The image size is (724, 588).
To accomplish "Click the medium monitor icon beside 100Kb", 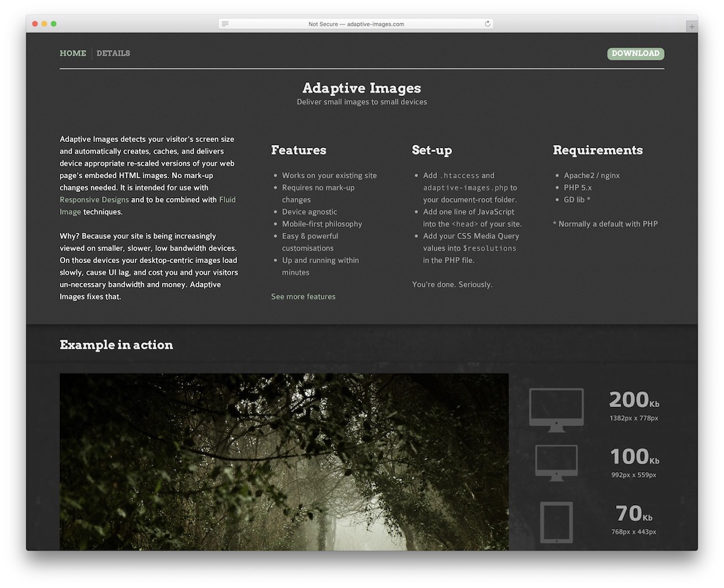I will click(x=556, y=463).
